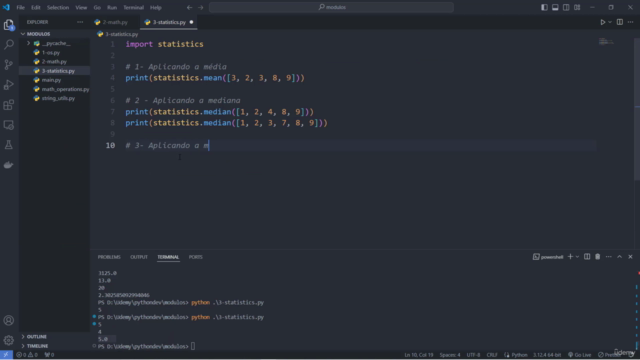
Task: Open the Edit menu
Action: [36, 7]
